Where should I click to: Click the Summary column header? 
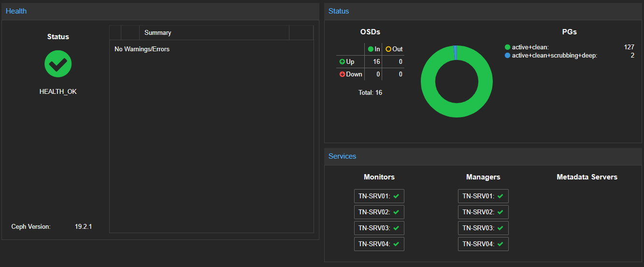(214, 33)
